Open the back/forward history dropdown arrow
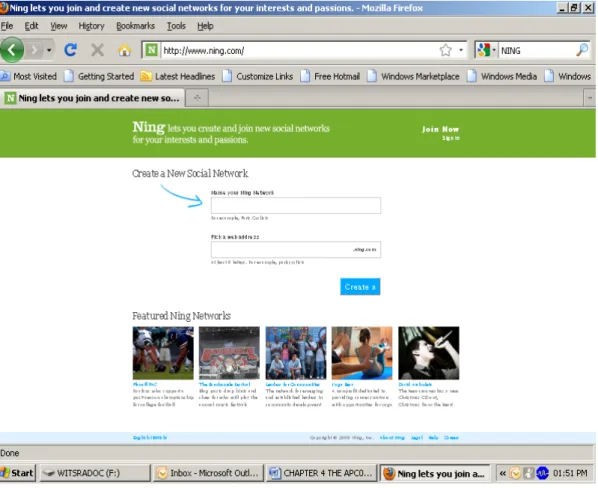This screenshot has height=488, width=598. (x=49, y=50)
